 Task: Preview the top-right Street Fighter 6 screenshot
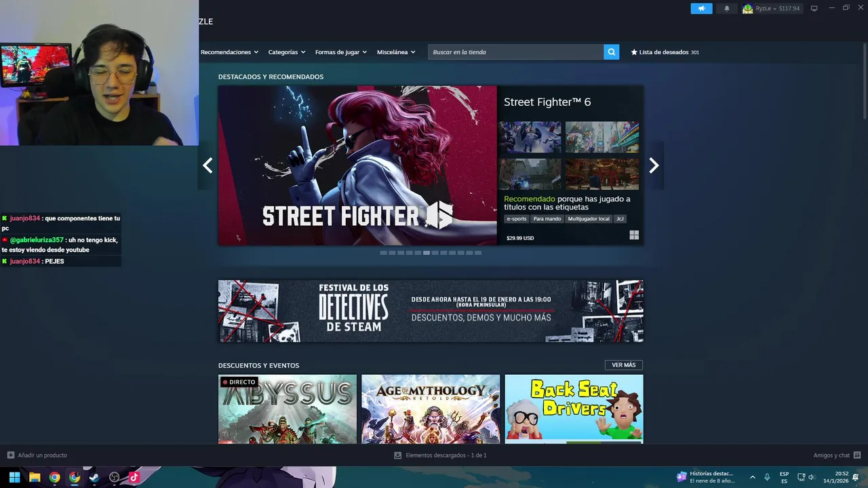[602, 137]
